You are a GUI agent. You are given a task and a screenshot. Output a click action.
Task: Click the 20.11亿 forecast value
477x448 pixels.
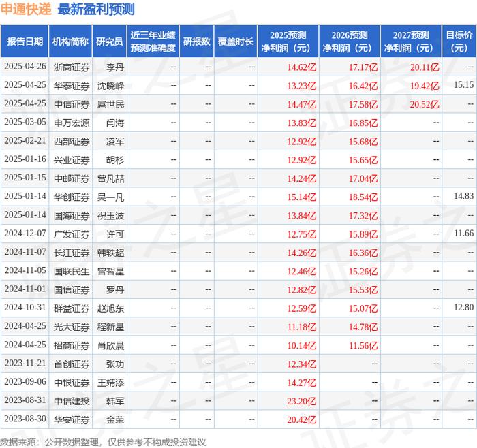pos(425,67)
